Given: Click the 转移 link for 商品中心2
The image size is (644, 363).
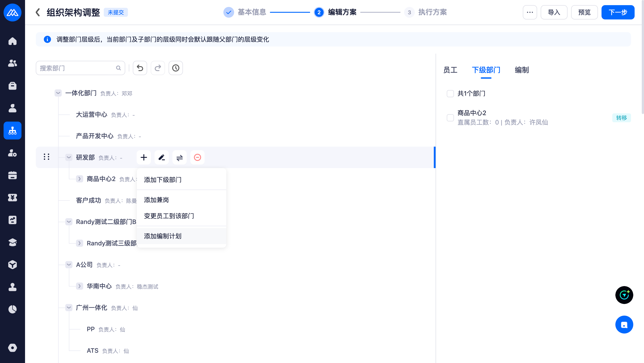Looking at the screenshot, I should tap(621, 118).
